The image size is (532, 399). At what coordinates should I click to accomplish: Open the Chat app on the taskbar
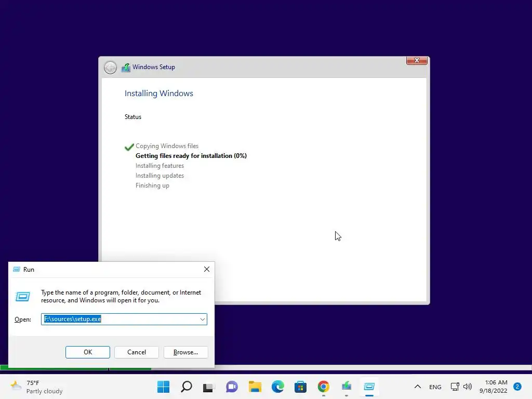[232, 387]
